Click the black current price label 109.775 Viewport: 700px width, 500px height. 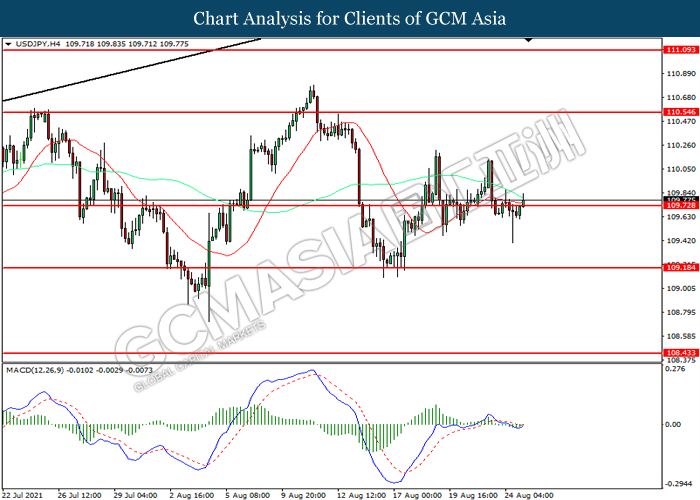681,199
